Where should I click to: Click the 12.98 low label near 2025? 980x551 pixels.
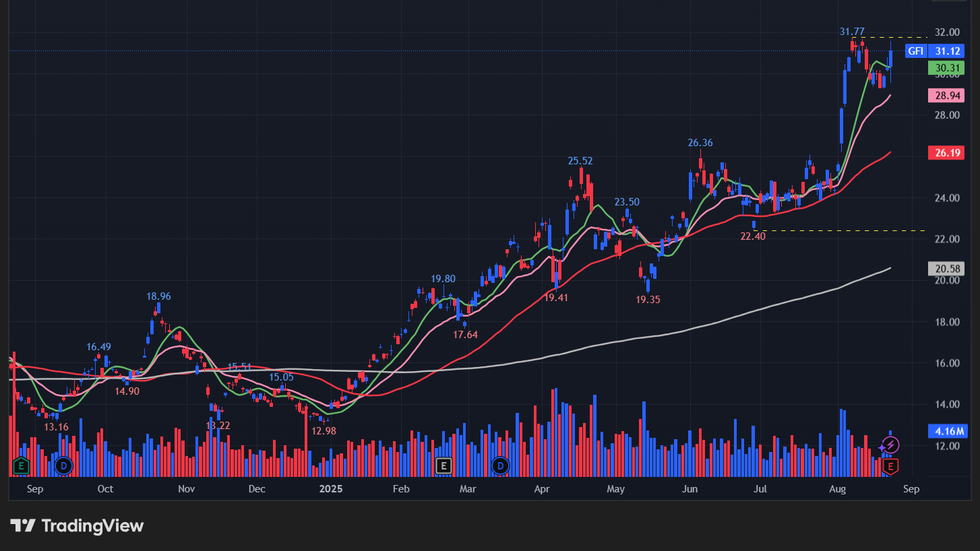(323, 431)
